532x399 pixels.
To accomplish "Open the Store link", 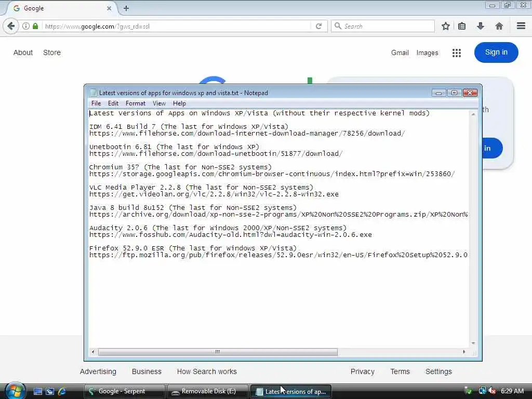I will point(52,52).
